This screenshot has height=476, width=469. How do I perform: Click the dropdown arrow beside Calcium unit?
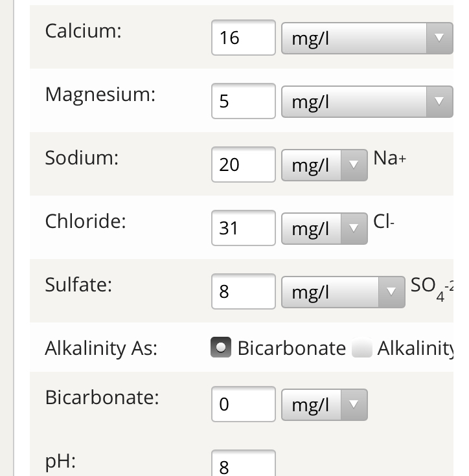click(439, 38)
